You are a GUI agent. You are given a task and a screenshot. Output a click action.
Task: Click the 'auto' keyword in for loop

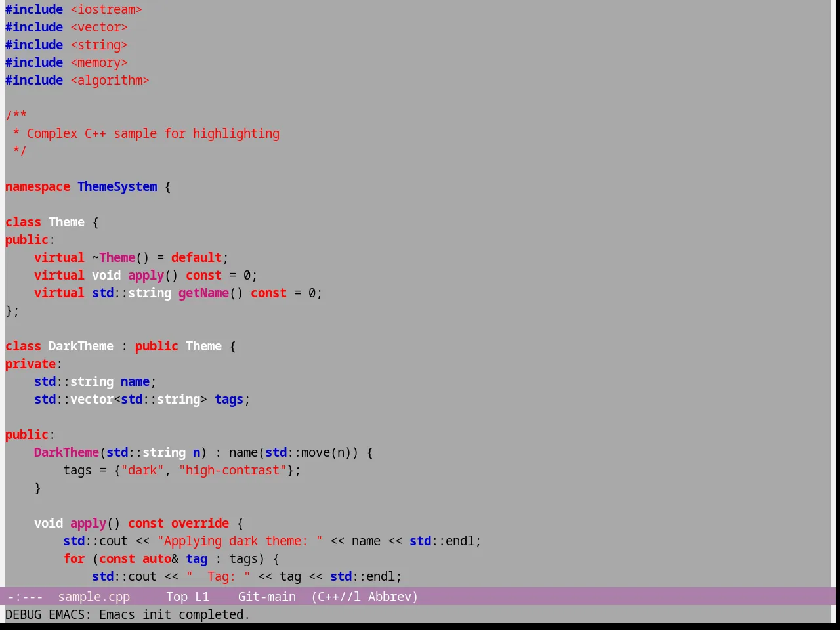(x=157, y=559)
